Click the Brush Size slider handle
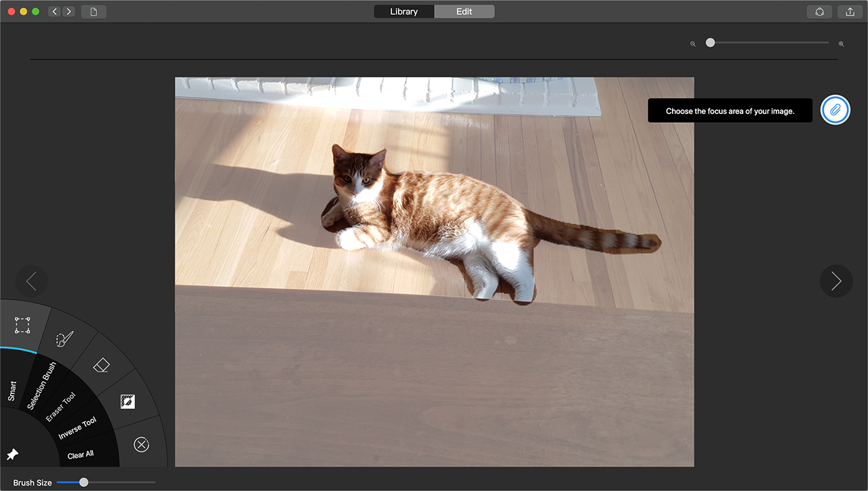The image size is (868, 491). [x=83, y=482]
